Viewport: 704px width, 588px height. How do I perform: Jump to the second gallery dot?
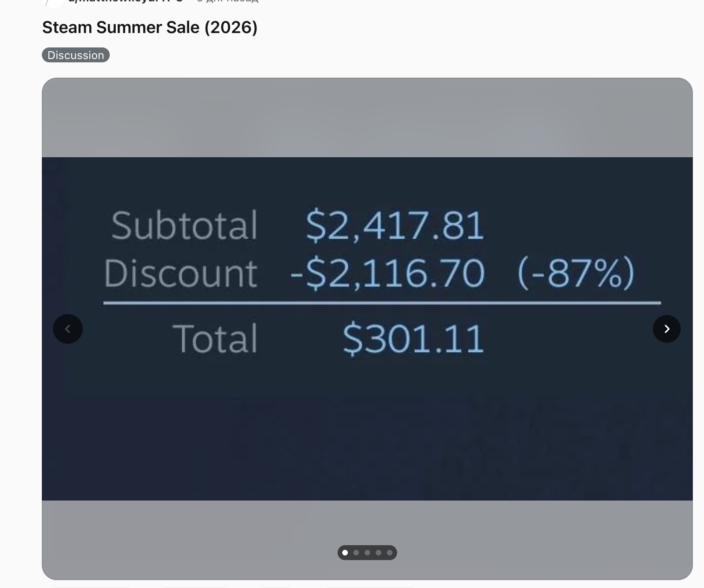356,553
